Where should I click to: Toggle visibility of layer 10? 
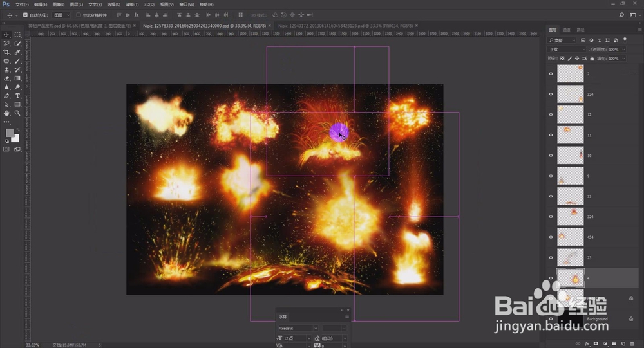pos(551,156)
